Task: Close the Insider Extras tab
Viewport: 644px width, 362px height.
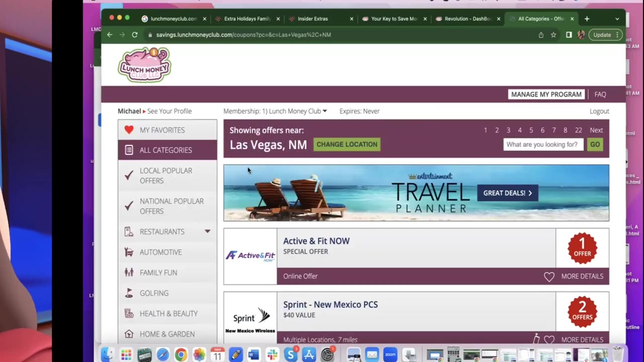Action: point(352,19)
